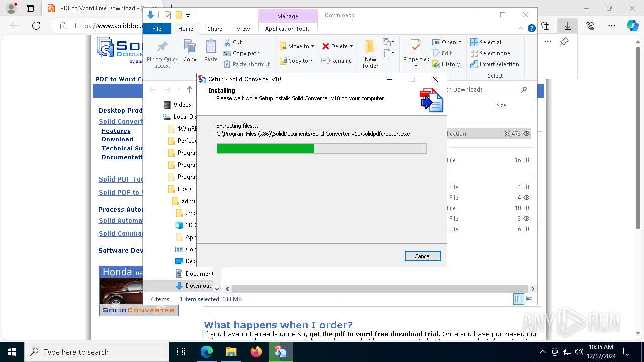Open Microsoft Edge from taskbar
Screen dimensions: 644x362
(x=207, y=352)
